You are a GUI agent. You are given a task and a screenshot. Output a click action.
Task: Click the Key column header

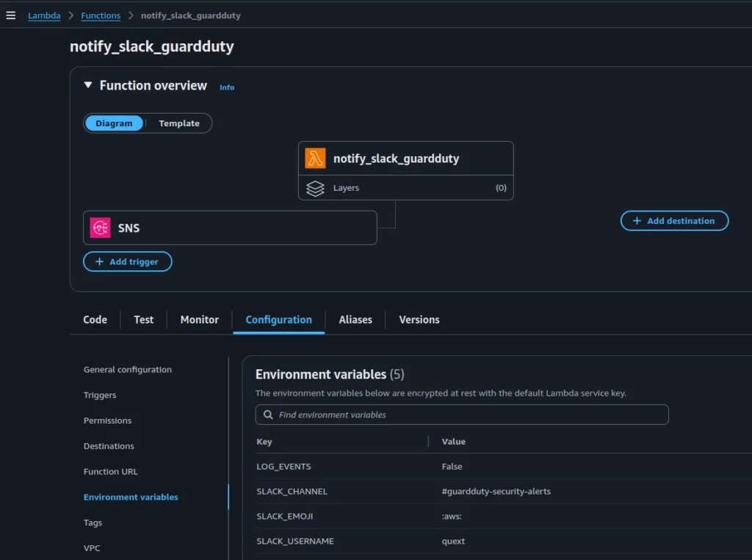point(264,442)
